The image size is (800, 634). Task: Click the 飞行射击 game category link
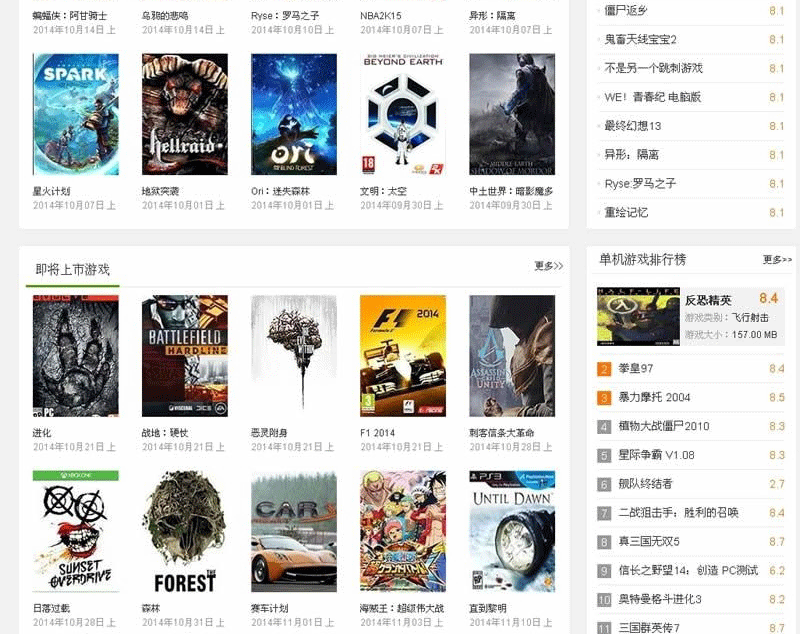(750, 318)
